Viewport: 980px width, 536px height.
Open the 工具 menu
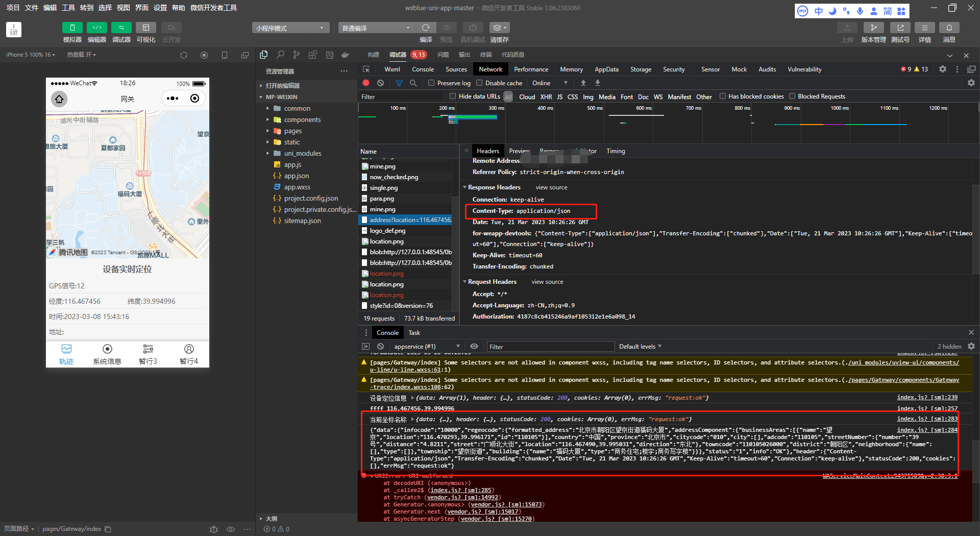tap(68, 8)
